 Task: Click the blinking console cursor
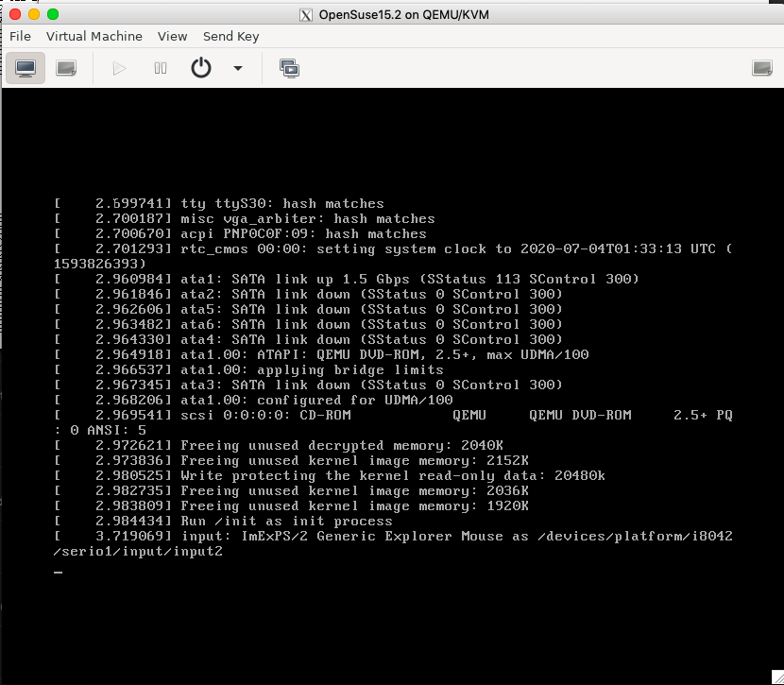pyautogui.click(x=58, y=573)
